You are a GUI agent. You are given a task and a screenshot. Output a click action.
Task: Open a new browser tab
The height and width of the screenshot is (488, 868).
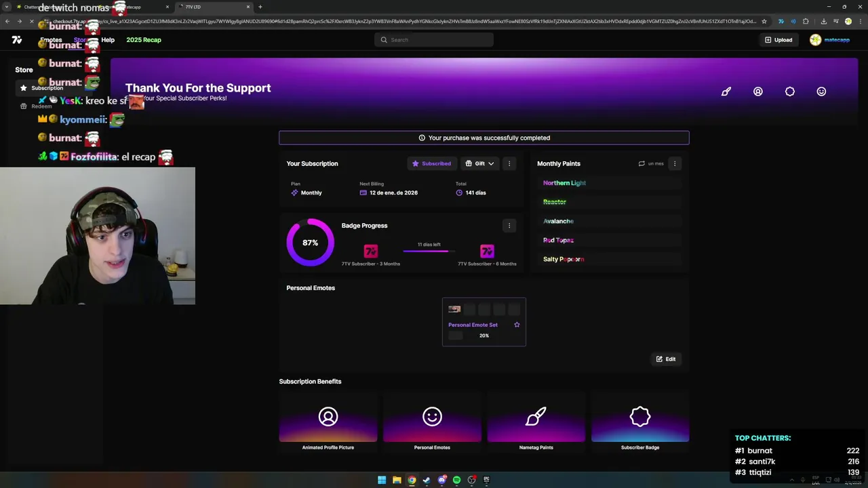click(x=260, y=7)
